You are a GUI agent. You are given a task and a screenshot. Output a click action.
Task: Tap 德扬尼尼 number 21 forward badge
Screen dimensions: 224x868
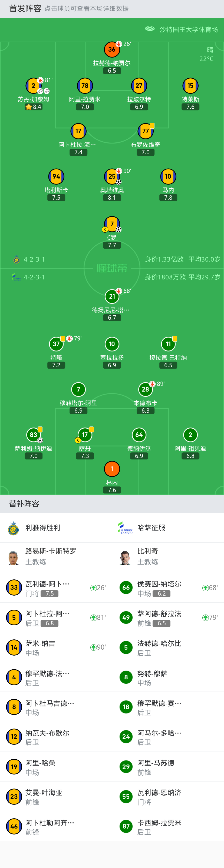112,296
